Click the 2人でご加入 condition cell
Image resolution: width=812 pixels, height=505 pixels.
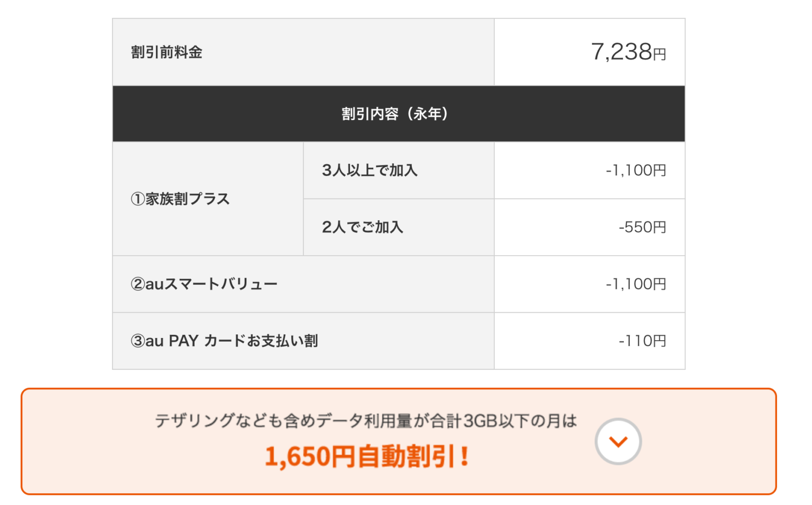pyautogui.click(x=360, y=227)
